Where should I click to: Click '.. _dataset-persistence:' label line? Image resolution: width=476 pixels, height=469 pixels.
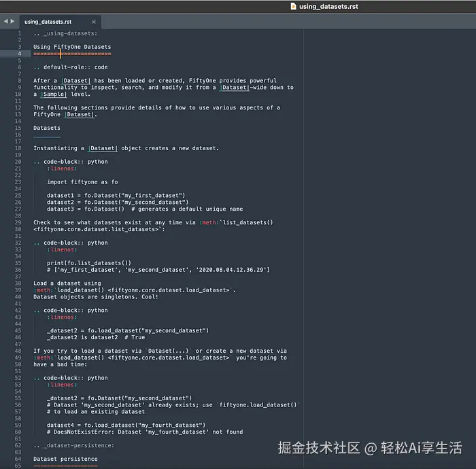[x=73, y=445]
